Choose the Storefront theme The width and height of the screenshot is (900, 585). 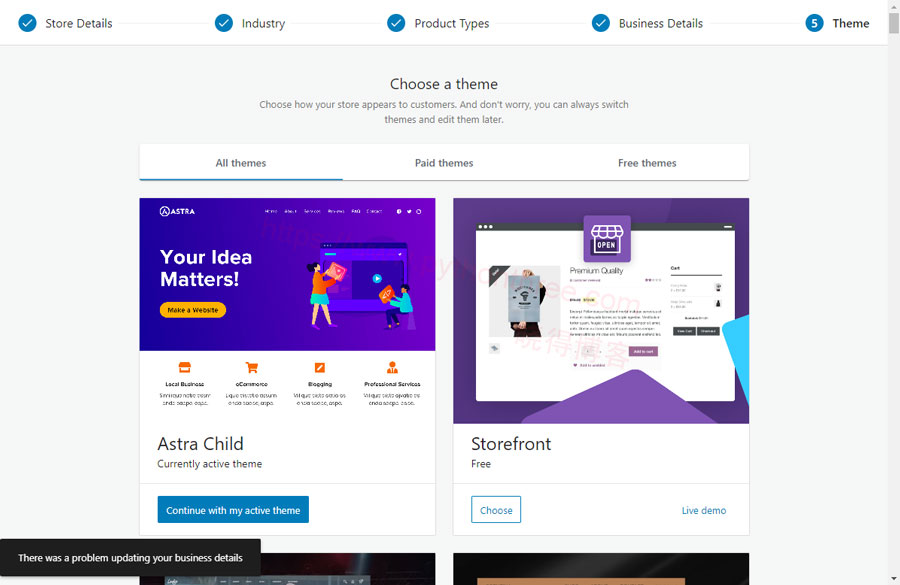496,509
